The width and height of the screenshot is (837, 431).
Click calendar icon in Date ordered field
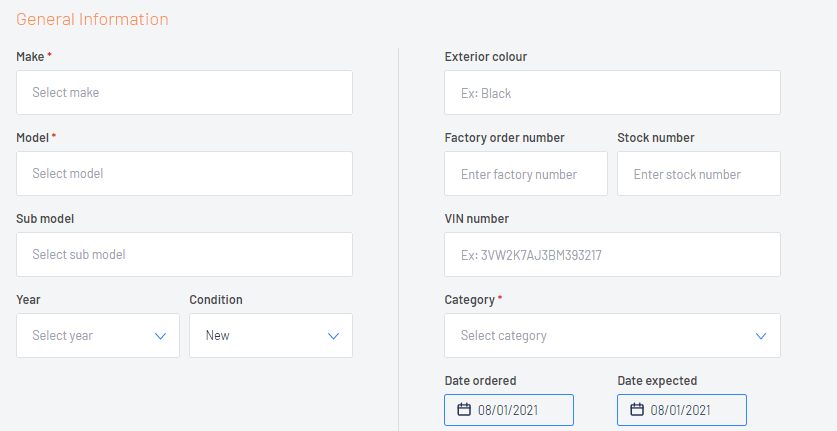(464, 410)
